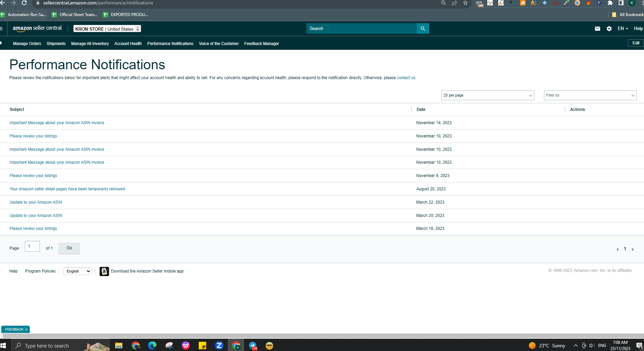This screenshot has height=351, width=644.
Task: Open the KRON STORE marketplace switcher
Action: [107, 29]
